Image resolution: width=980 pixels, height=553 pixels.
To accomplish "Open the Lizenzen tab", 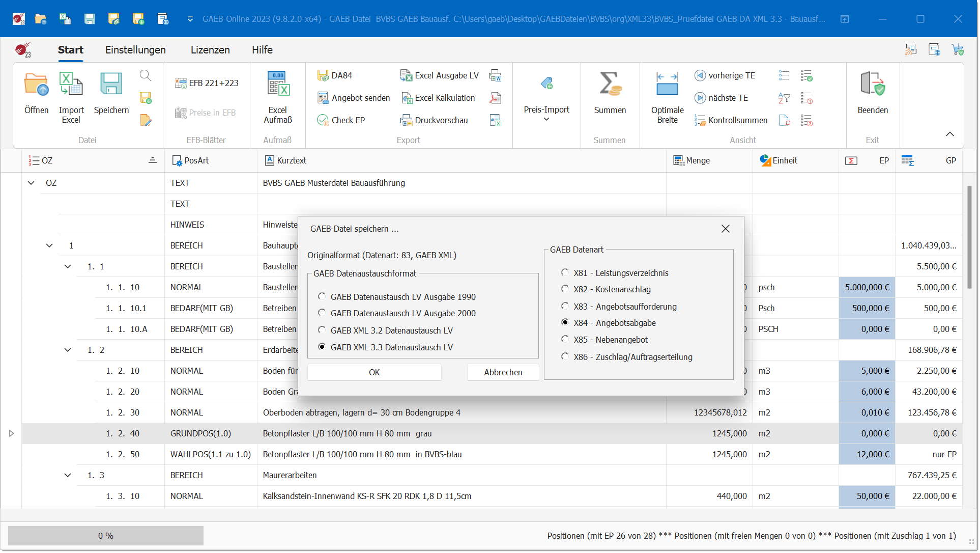I will point(210,50).
